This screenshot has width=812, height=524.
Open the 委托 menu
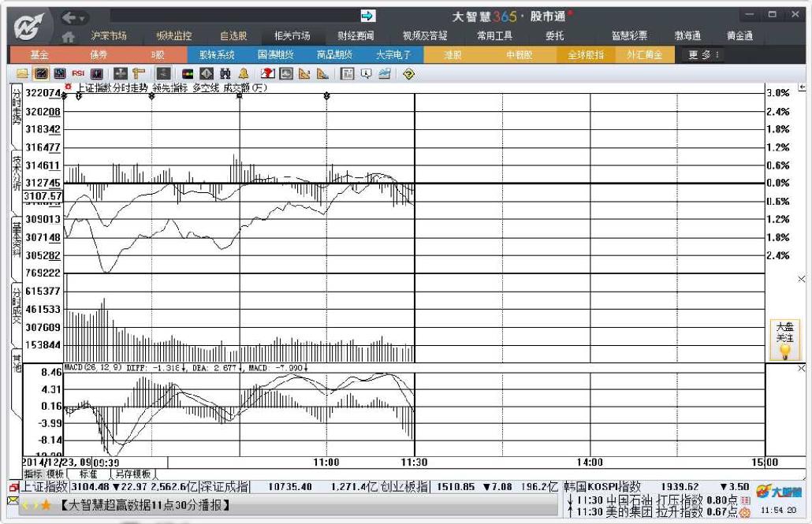(555, 35)
